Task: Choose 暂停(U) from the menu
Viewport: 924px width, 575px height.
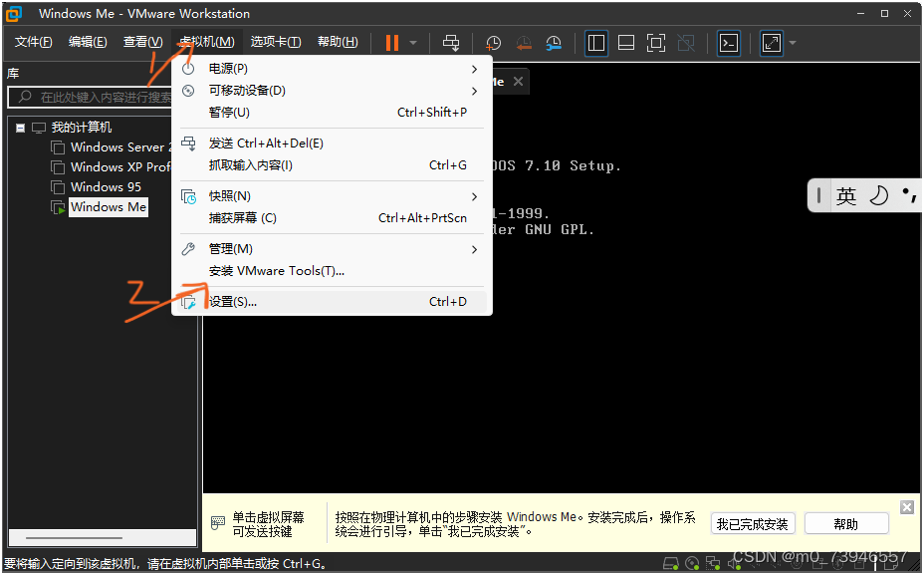Action: tap(333, 113)
